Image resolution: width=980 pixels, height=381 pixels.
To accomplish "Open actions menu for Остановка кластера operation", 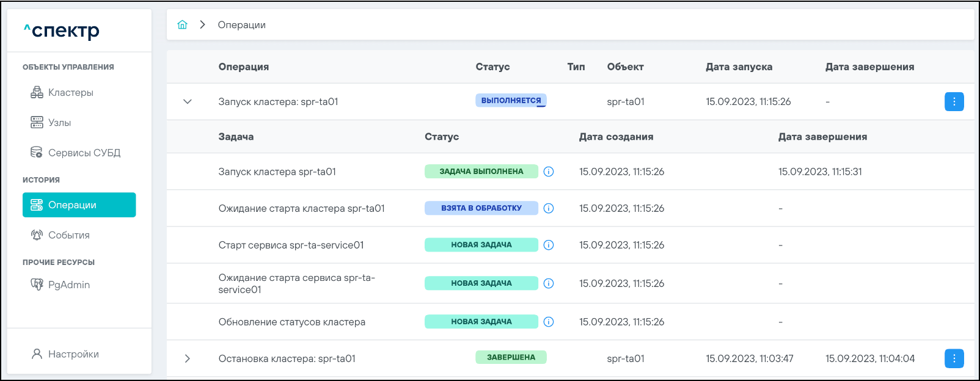I will coord(954,358).
